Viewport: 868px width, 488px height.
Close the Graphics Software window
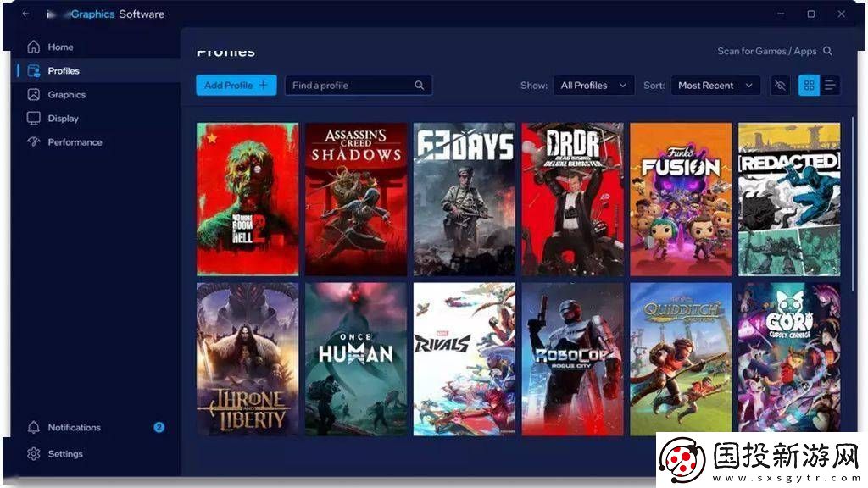(x=842, y=14)
